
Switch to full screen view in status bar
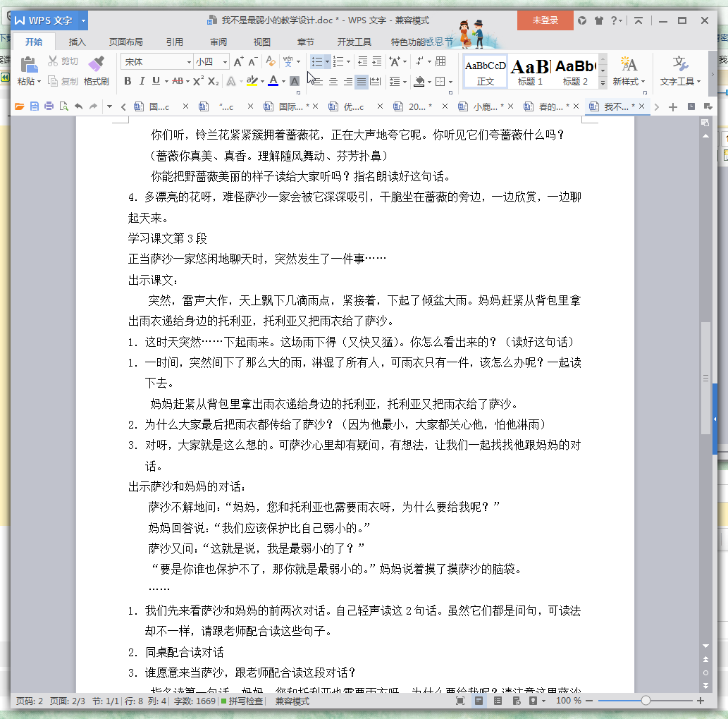460,701
